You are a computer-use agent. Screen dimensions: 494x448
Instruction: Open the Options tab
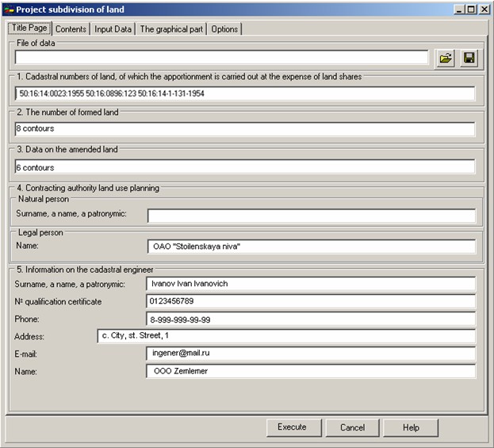224,29
